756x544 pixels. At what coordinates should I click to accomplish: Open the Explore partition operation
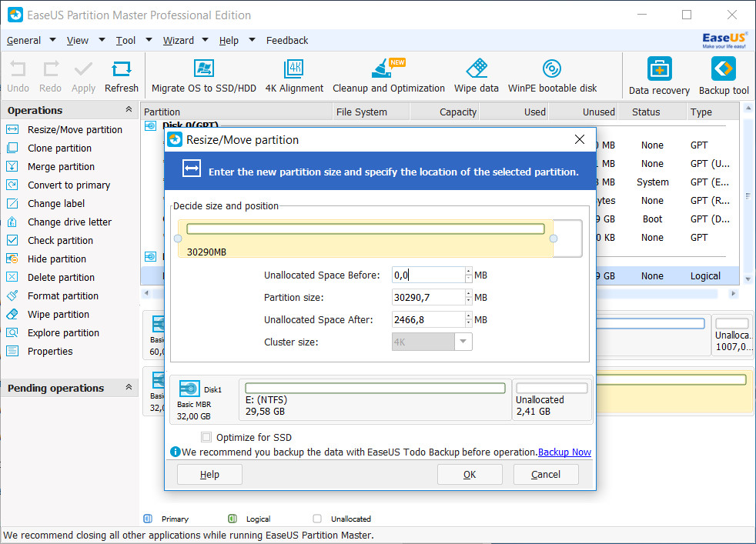pyautogui.click(x=63, y=333)
